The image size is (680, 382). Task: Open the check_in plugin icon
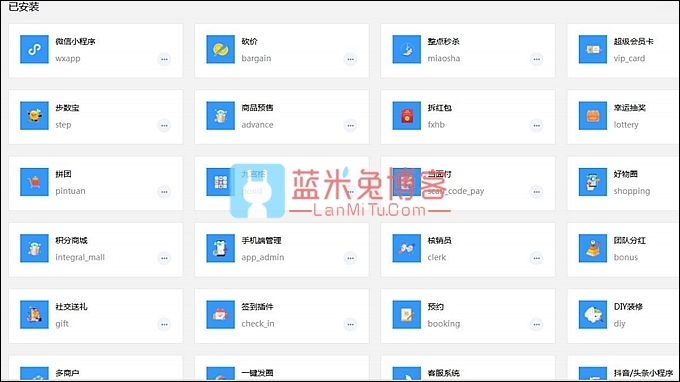pyautogui.click(x=220, y=315)
